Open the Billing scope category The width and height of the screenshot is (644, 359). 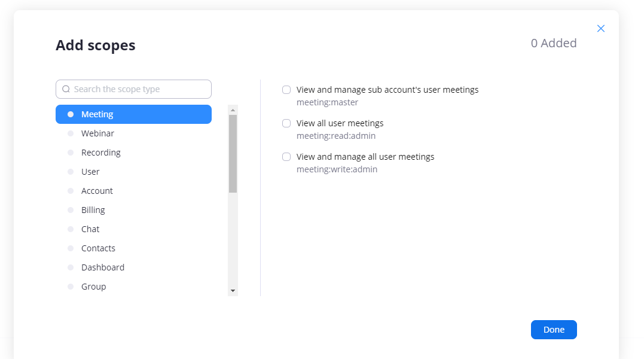(x=93, y=210)
